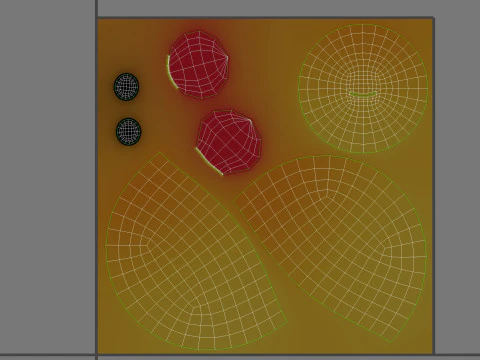480x360 pixels.
Task: Select the upper small dark circular UV island
Action: pos(126,87)
